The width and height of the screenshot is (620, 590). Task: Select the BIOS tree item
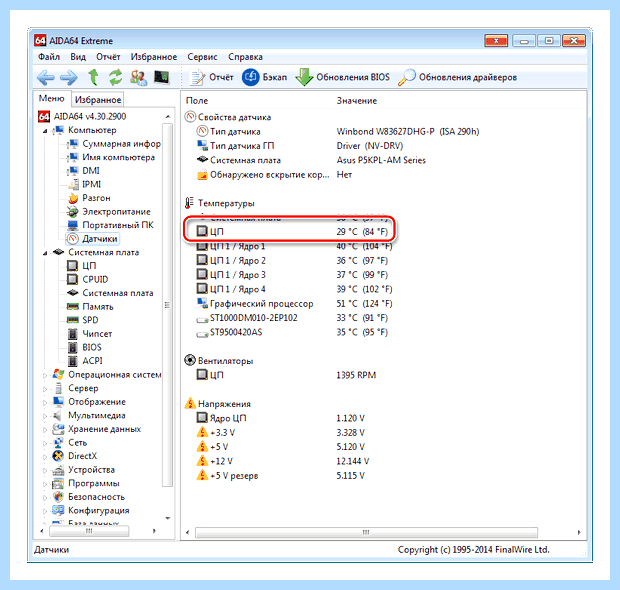click(84, 348)
